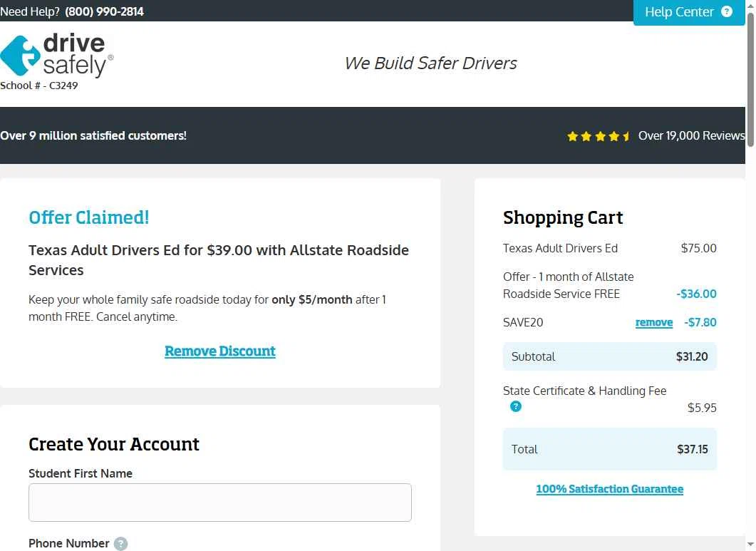Click the State Certificate fee help icon
Image resolution: width=756 pixels, height=551 pixels.
(x=515, y=406)
